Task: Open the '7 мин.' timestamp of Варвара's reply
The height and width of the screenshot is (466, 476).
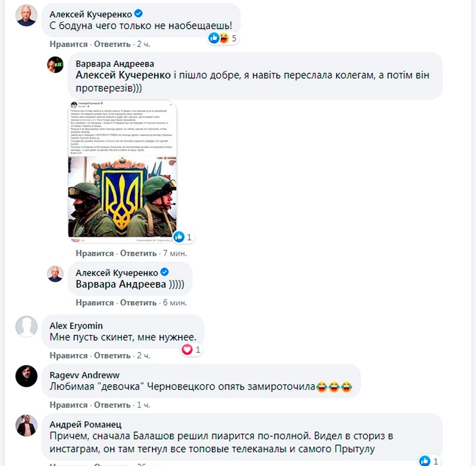Action: (175, 253)
